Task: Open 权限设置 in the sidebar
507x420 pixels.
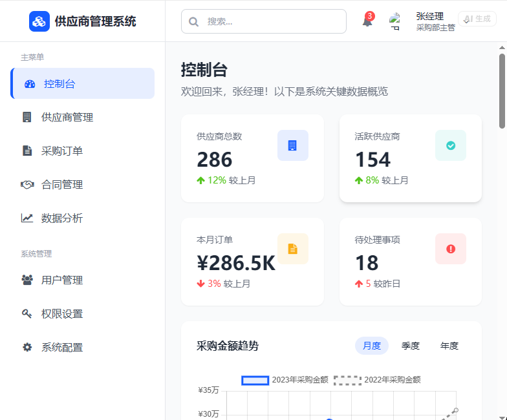Action: [x=83, y=313]
